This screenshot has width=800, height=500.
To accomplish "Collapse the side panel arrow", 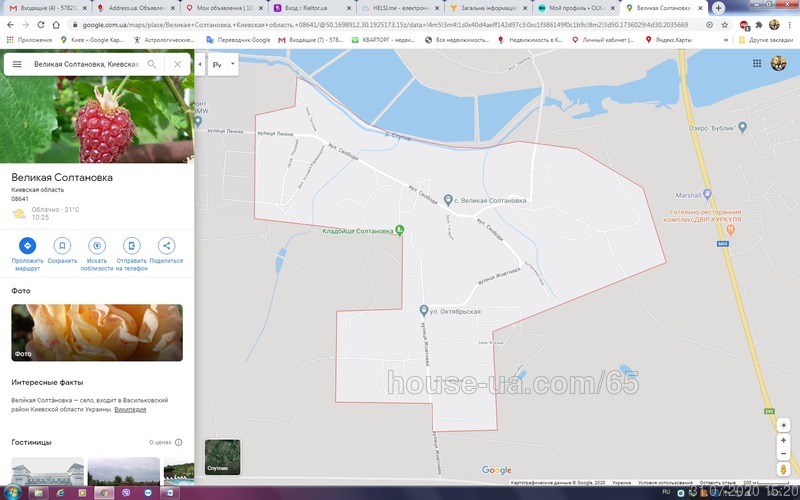I will click(200, 64).
